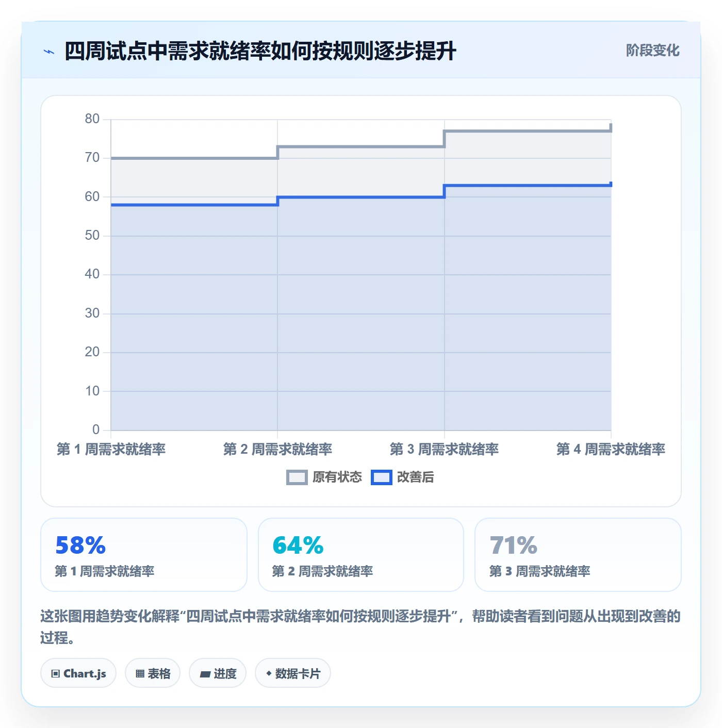This screenshot has height=728, width=722.
Task: Click the blue 改善后 step line in chart
Action: [x=361, y=197]
